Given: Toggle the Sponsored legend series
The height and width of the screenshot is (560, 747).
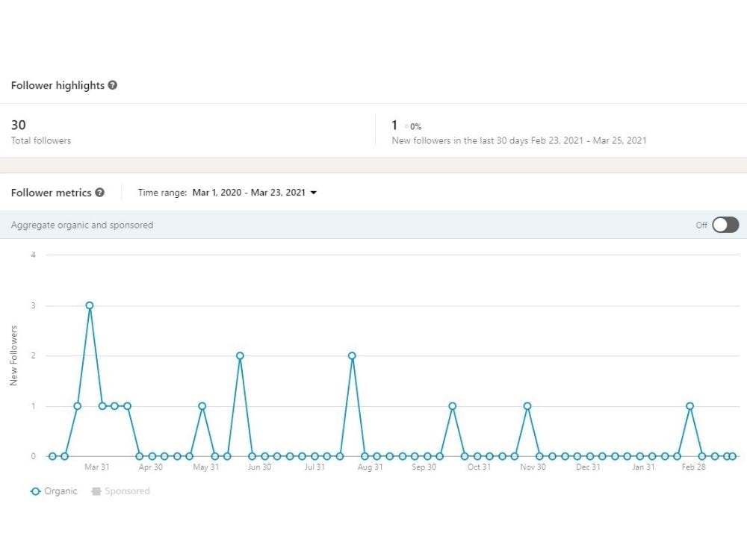Looking at the screenshot, I should 120,491.
